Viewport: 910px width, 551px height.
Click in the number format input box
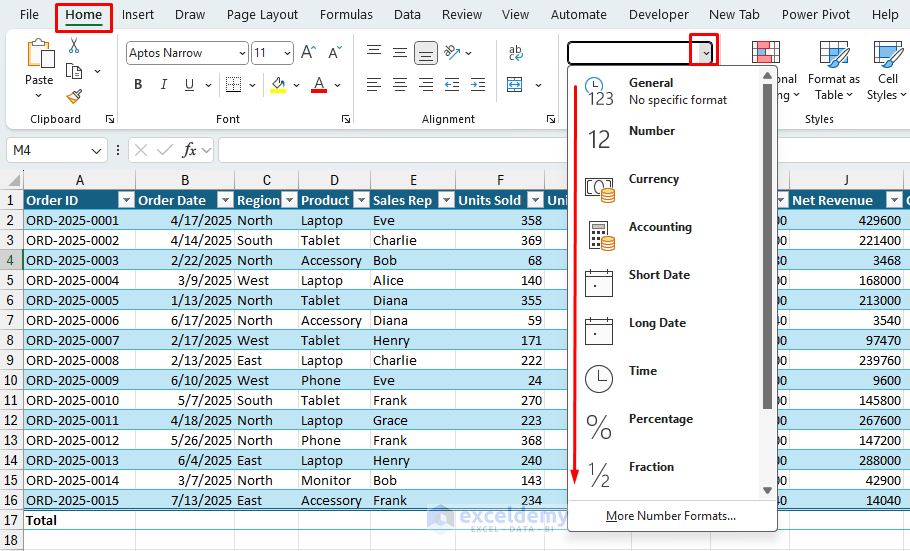click(x=633, y=53)
